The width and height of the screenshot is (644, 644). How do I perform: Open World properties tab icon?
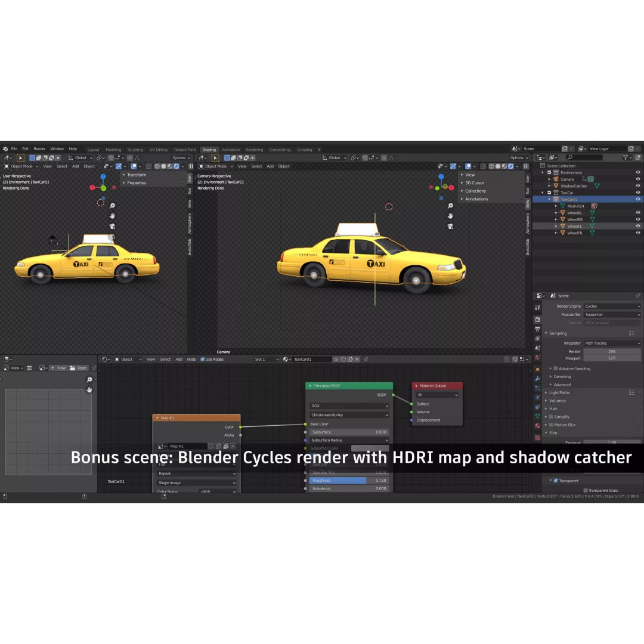538,357
